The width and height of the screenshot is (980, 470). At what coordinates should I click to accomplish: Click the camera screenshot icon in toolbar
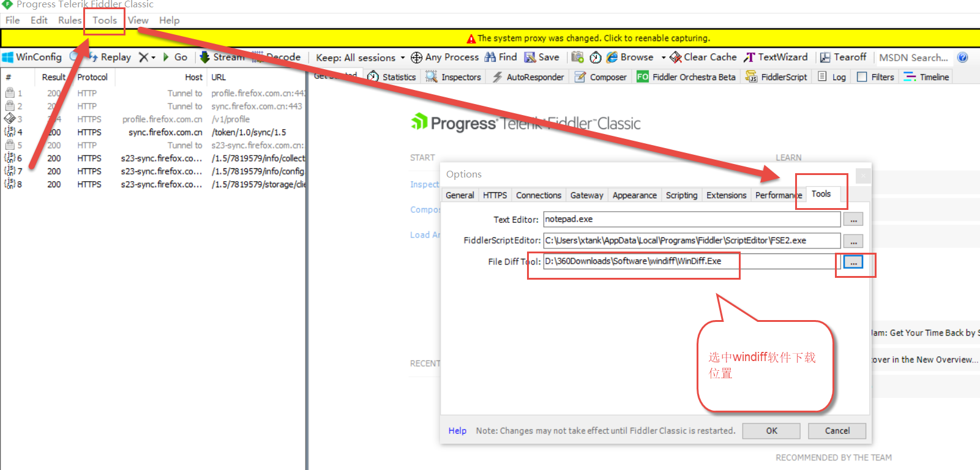(x=577, y=58)
